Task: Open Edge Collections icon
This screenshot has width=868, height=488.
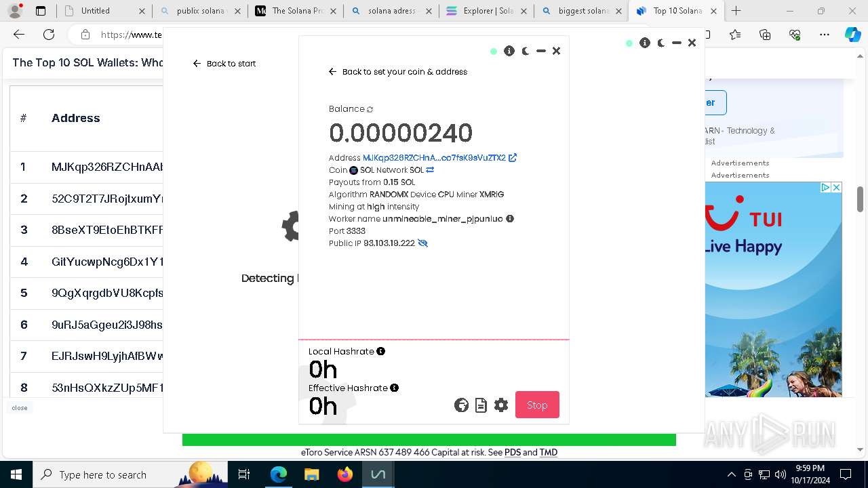Action: coord(766,35)
